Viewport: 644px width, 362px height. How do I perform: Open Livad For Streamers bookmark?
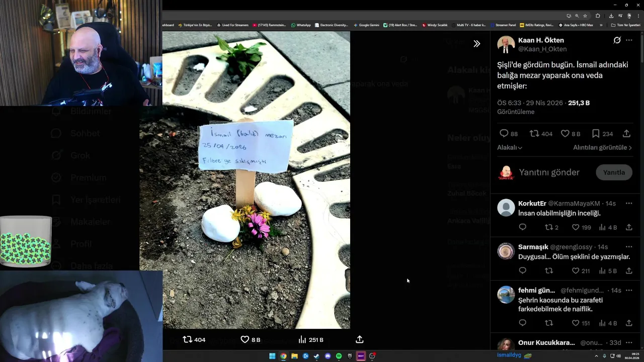(232, 25)
